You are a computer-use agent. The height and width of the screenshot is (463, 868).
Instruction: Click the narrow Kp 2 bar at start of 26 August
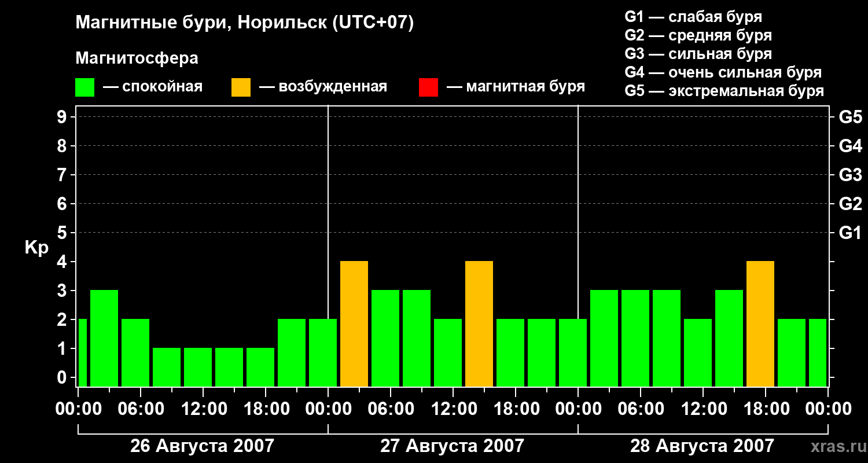(82, 352)
